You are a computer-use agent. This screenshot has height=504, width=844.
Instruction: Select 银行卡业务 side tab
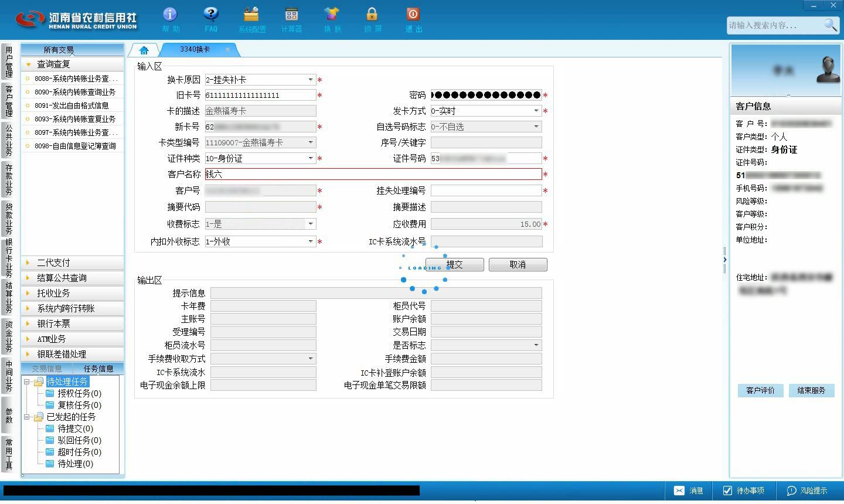pyautogui.click(x=9, y=258)
